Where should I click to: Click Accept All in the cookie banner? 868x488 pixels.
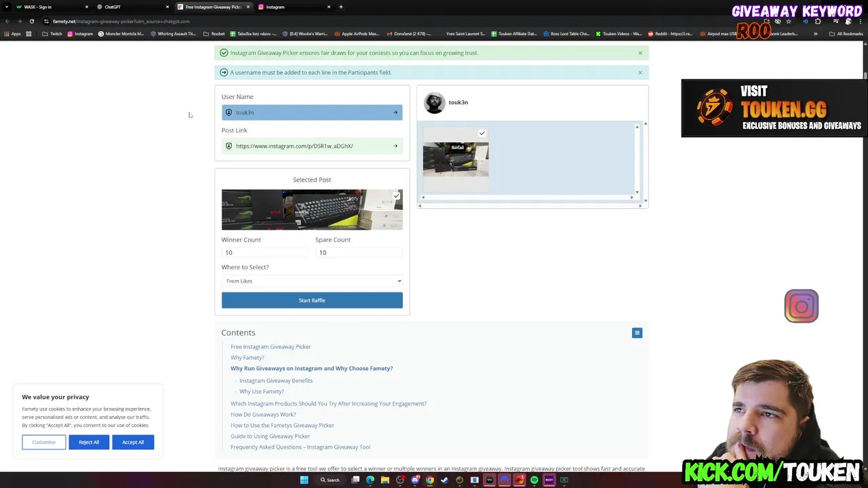point(133,443)
